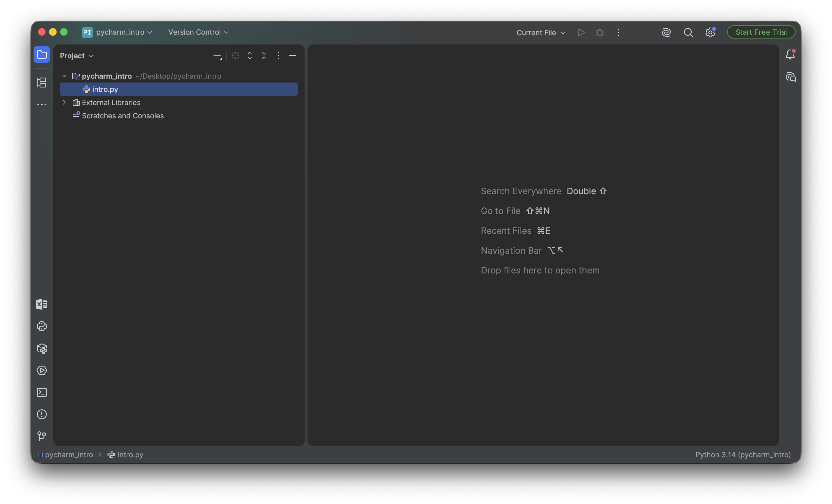Click the ~/Desktop/pycharm_intro path text
Viewport: 832px width, 504px height.
coord(178,76)
